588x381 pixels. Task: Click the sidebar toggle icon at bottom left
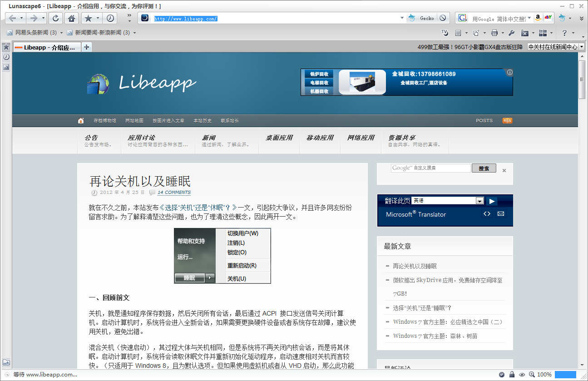pyautogui.click(x=6, y=362)
